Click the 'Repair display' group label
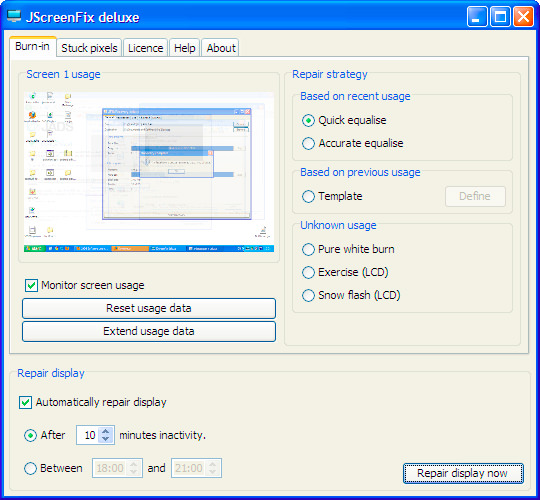The image size is (540, 500). click(51, 373)
